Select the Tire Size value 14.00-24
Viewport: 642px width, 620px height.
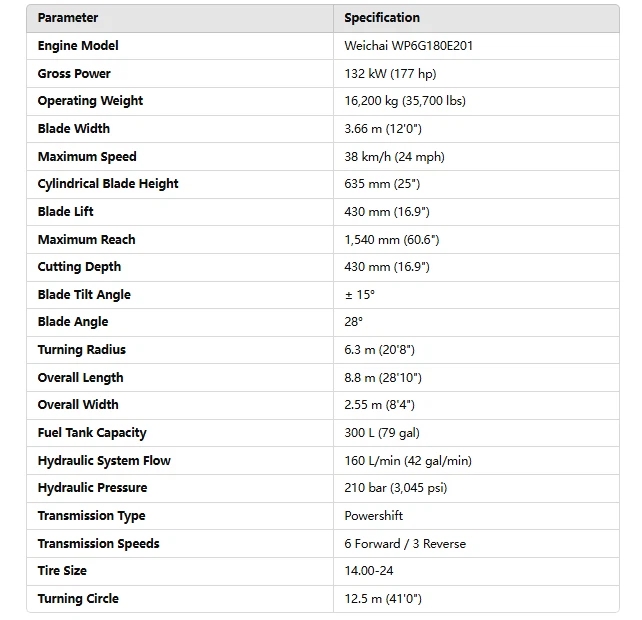click(x=370, y=571)
